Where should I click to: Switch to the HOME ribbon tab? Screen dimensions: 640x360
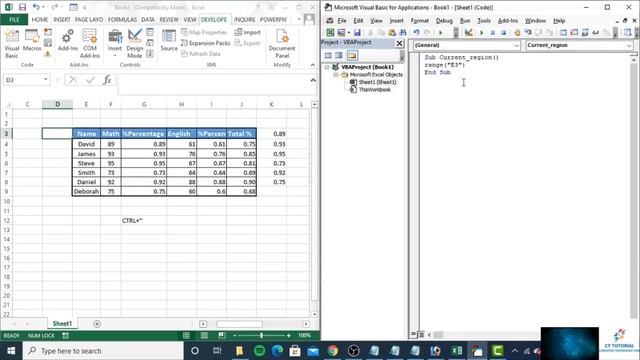tap(40, 20)
